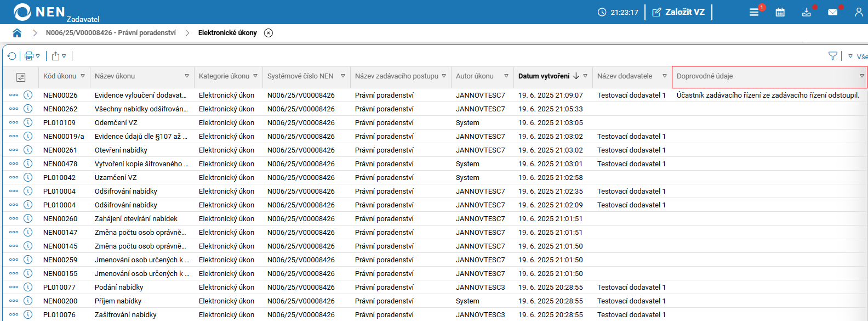Open row actions for NEN00026
Viewport: 868px width, 321px height.
pyautogui.click(x=14, y=95)
